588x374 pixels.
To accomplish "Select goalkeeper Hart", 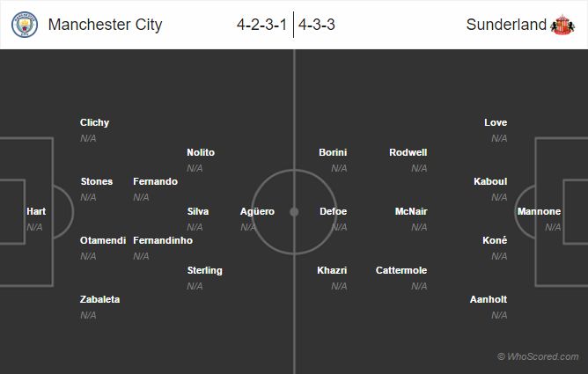I will (x=36, y=211).
